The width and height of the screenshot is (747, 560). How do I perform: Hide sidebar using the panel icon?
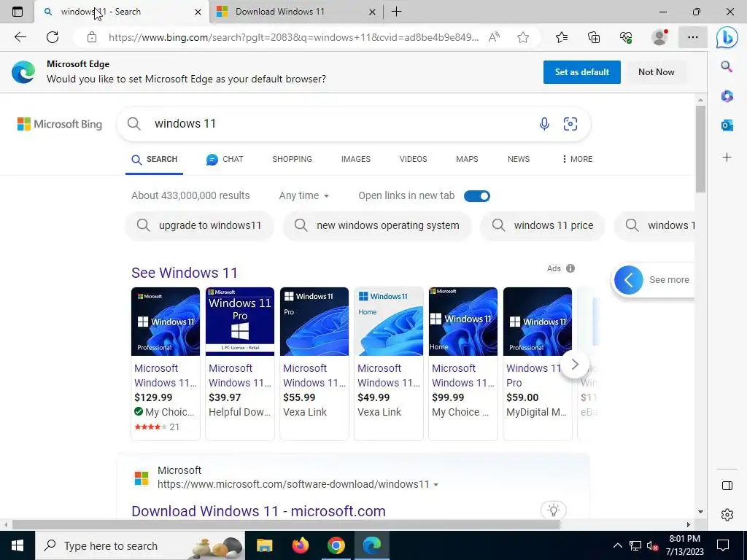(x=727, y=486)
